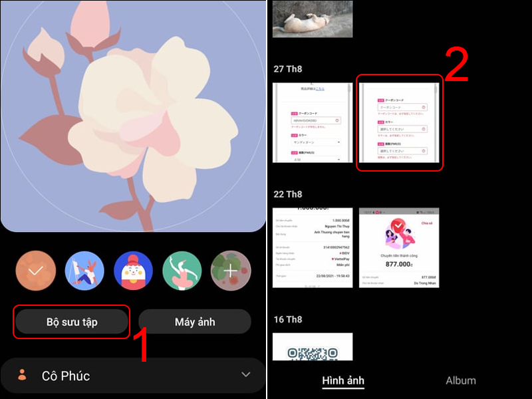The height and width of the screenshot is (399, 532).
Task: Open the QR code image thumbnail
Action: click(x=313, y=346)
